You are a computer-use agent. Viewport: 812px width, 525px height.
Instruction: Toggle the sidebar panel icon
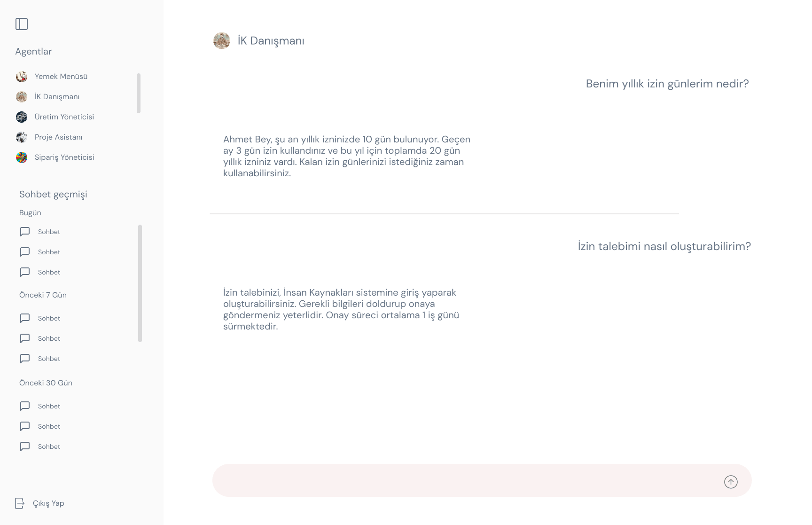[x=22, y=24]
